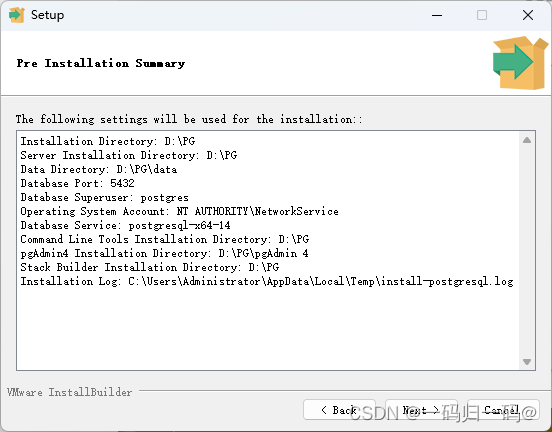Image resolution: width=552 pixels, height=432 pixels.
Task: Close the Setup window
Action: coord(528,15)
